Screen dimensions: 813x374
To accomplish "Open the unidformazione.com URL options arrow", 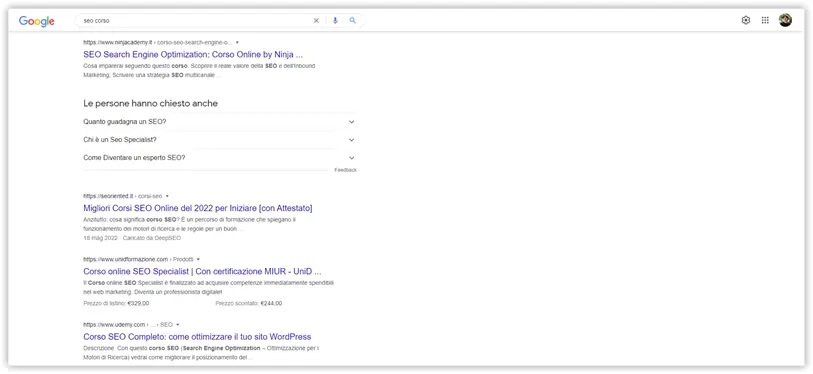I will pos(198,259).
